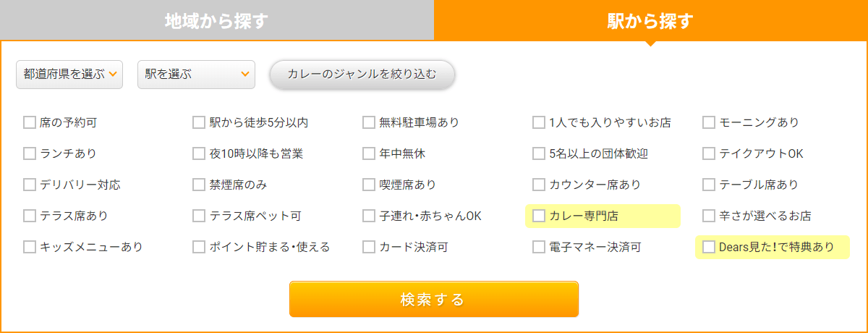Viewport: 868px width, 333px height.
Task: Toggle the ランチあり checkbox
Action: tap(30, 153)
